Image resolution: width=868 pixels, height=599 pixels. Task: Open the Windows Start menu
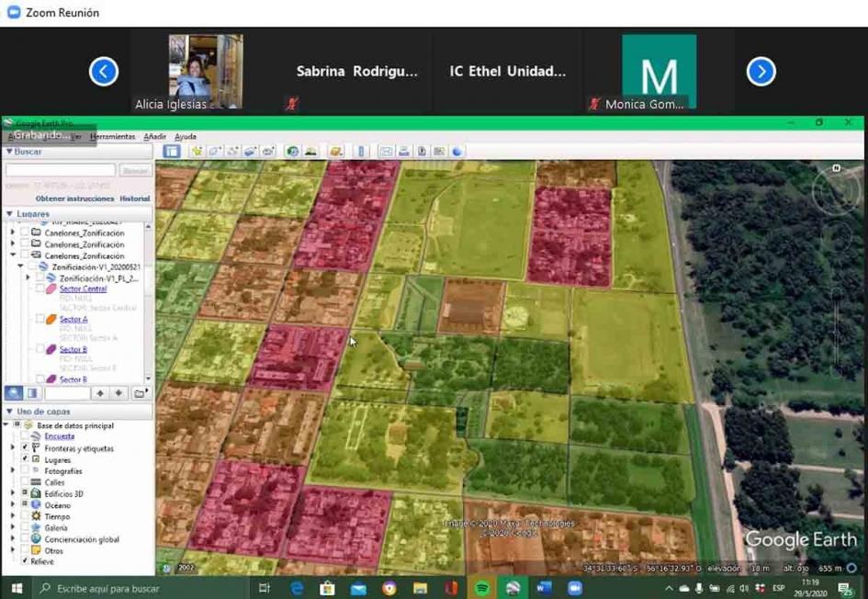(17, 588)
